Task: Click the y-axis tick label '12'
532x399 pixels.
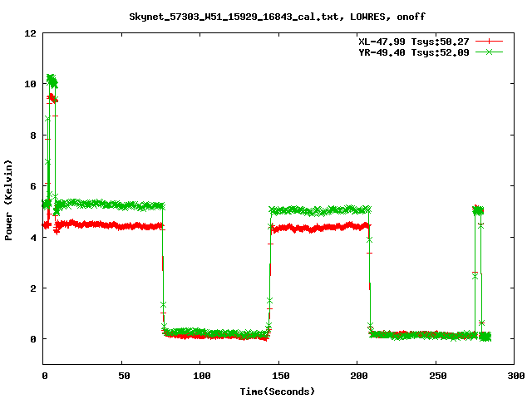Action: (x=30, y=33)
